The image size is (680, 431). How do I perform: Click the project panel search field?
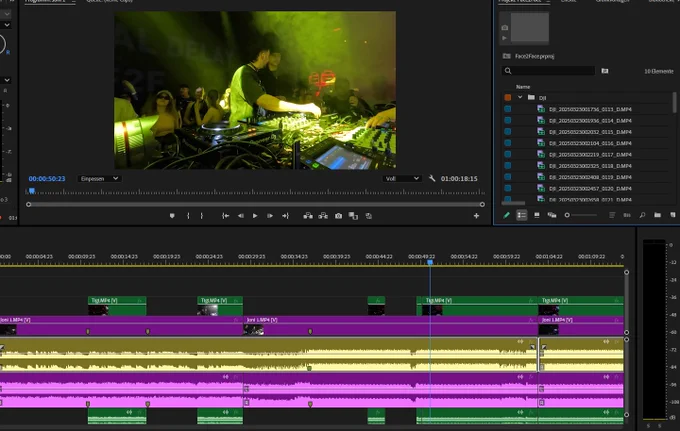(548, 71)
